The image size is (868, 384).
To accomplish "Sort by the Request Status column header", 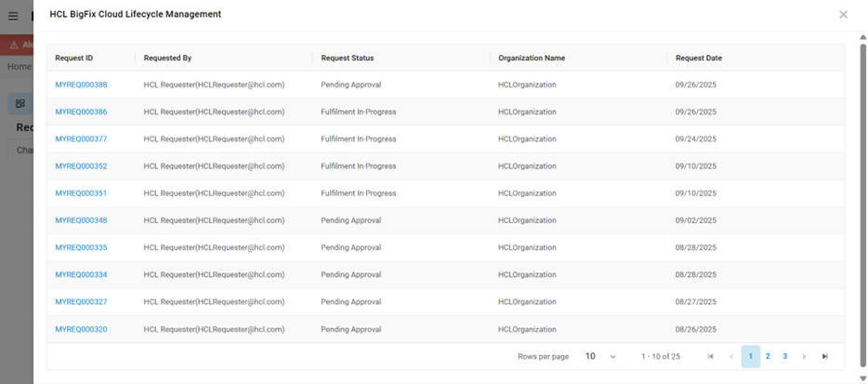I will (x=348, y=58).
